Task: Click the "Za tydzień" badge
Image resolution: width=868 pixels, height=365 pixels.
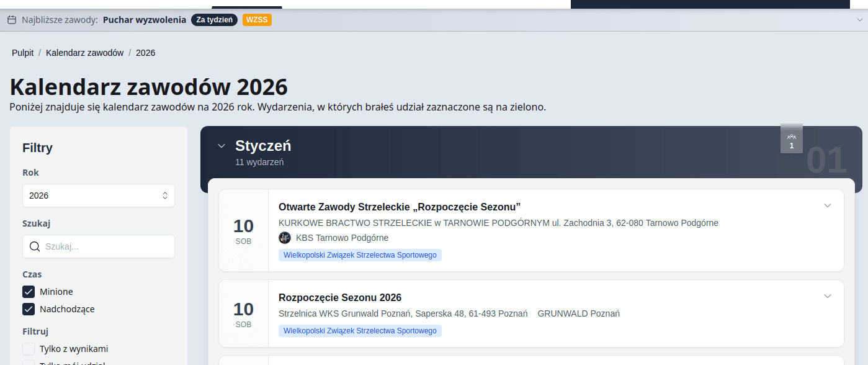Action: point(214,20)
